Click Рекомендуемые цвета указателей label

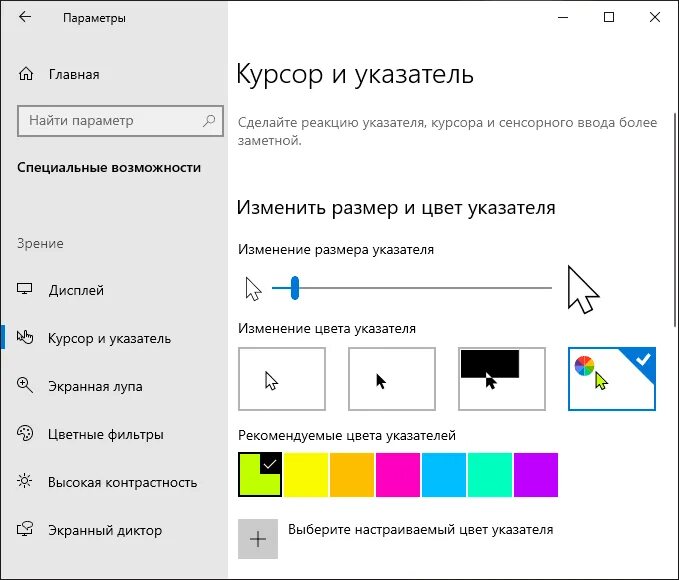click(347, 435)
